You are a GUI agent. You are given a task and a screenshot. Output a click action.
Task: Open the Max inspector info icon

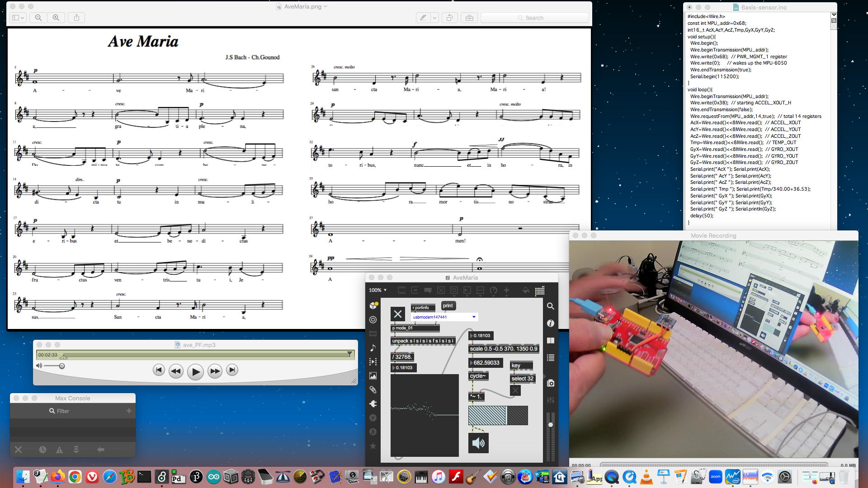click(550, 323)
